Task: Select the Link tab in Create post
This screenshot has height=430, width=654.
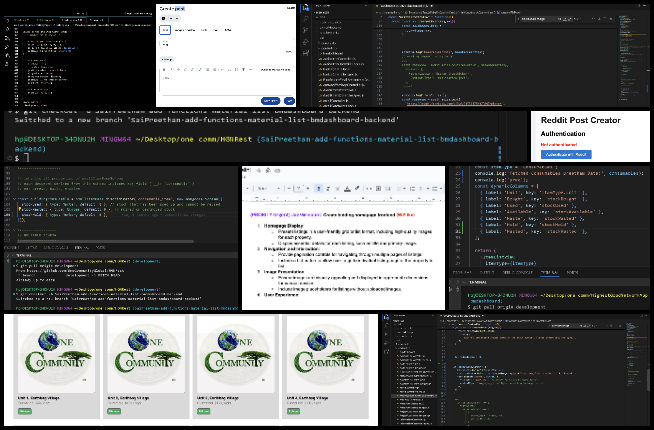Action: click(204, 30)
